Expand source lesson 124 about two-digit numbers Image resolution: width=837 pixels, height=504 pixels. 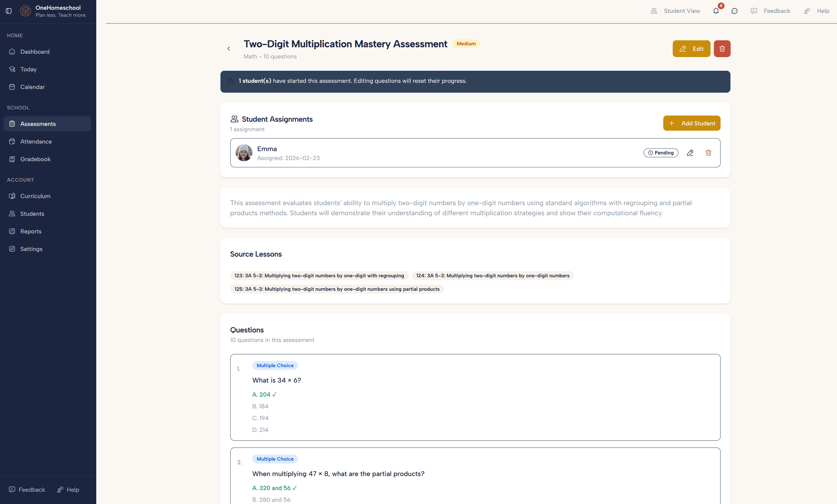(493, 276)
